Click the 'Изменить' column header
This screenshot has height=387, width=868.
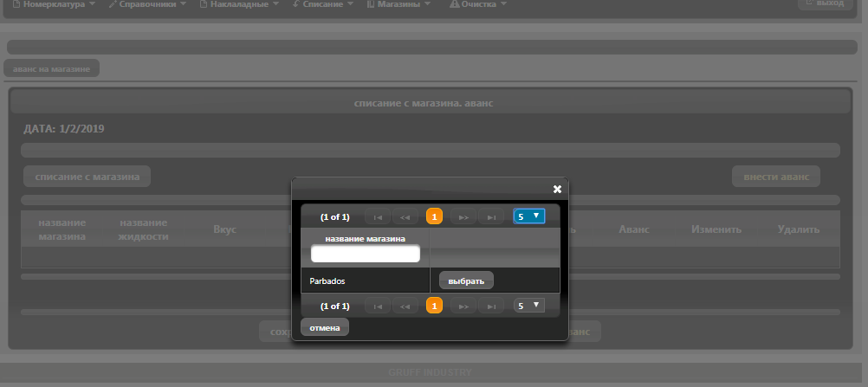[x=716, y=229]
